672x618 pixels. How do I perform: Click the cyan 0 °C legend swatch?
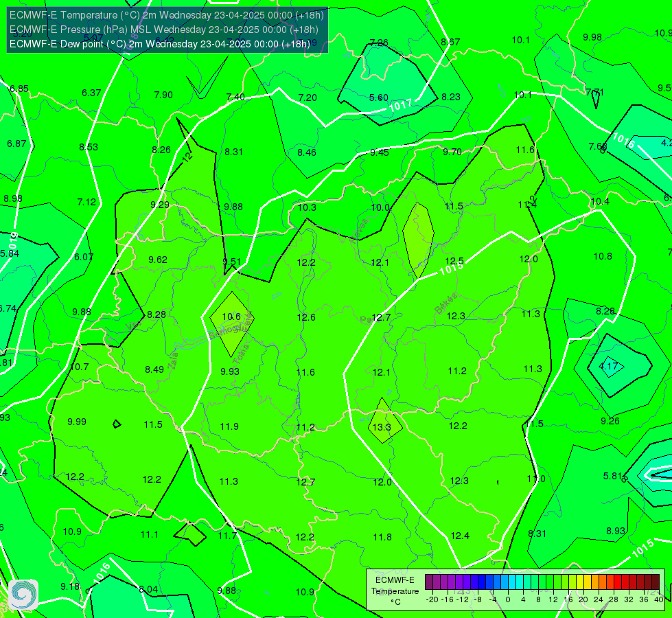(511, 582)
